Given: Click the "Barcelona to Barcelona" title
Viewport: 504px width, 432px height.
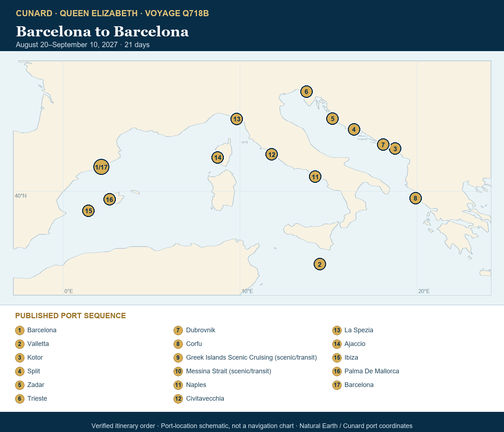Looking at the screenshot, I should pos(102,31).
